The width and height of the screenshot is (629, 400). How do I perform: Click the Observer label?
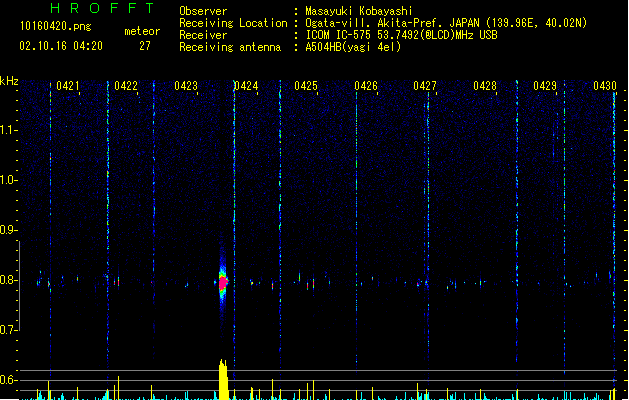pos(203,11)
